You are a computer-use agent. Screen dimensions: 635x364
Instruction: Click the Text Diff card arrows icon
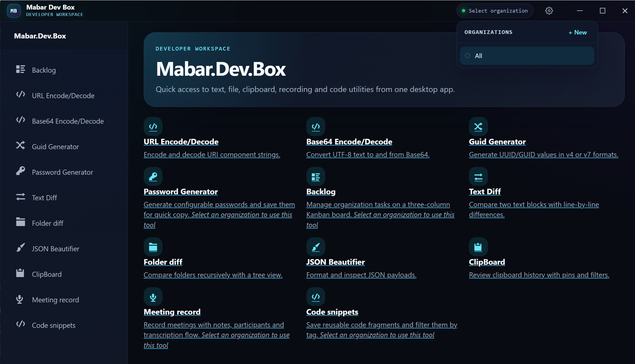click(478, 176)
